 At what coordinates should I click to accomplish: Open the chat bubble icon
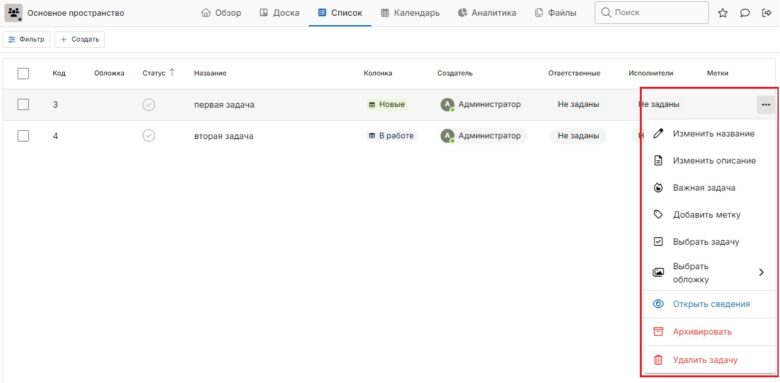click(x=745, y=13)
